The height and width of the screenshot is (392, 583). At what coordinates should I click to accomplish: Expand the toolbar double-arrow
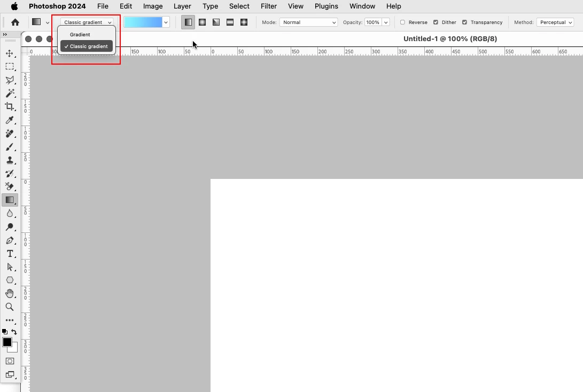tap(5, 35)
